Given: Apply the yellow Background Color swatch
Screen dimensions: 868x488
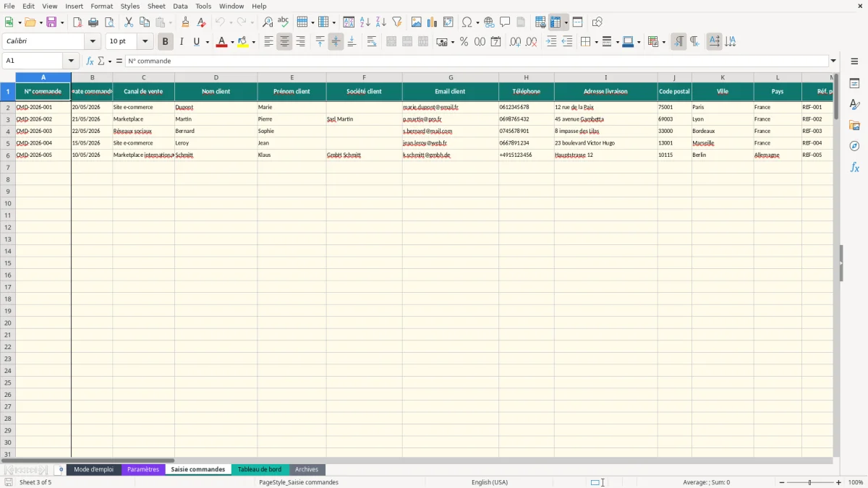Looking at the screenshot, I should [243, 42].
